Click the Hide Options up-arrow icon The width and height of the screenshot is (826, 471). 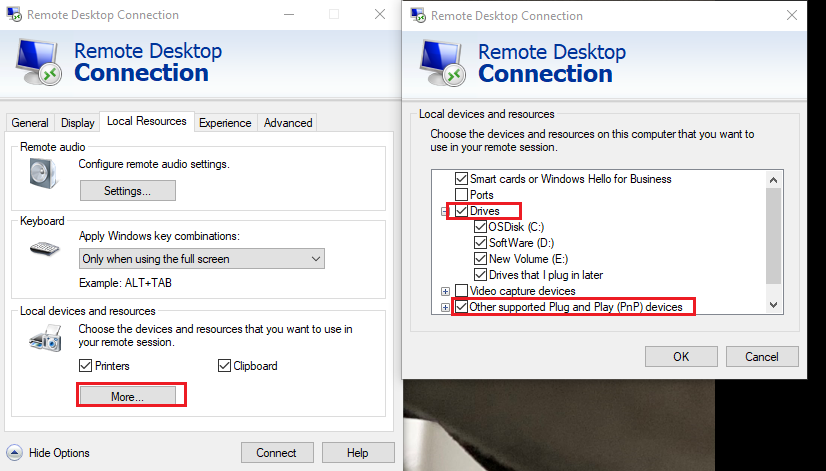point(14,453)
